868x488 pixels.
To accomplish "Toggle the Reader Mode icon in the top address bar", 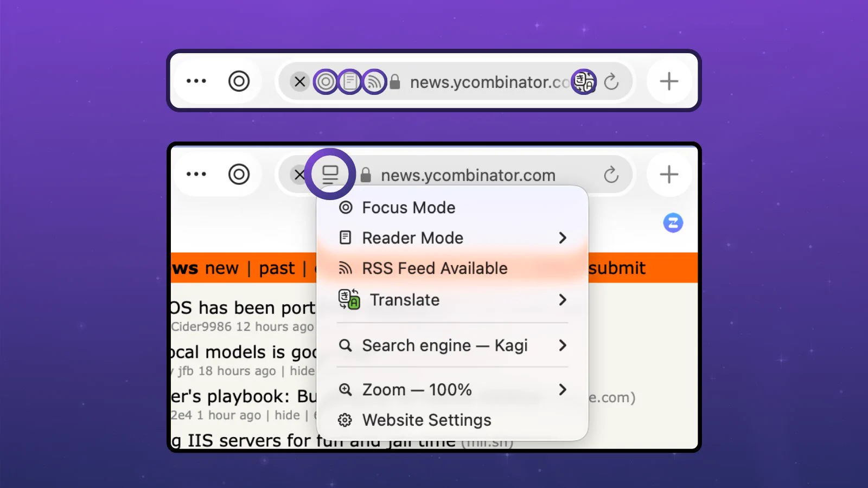I will (x=350, y=82).
